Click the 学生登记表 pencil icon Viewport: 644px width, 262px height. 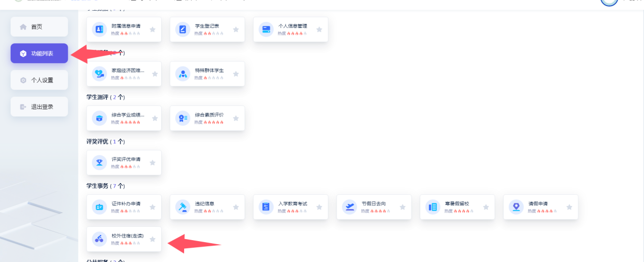pos(183,30)
